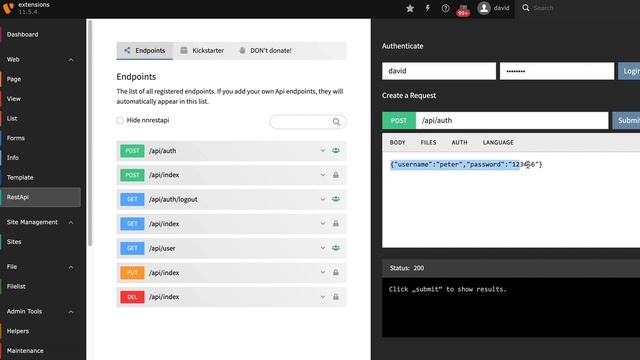Collapse the Admin Tools module group

[71, 312]
